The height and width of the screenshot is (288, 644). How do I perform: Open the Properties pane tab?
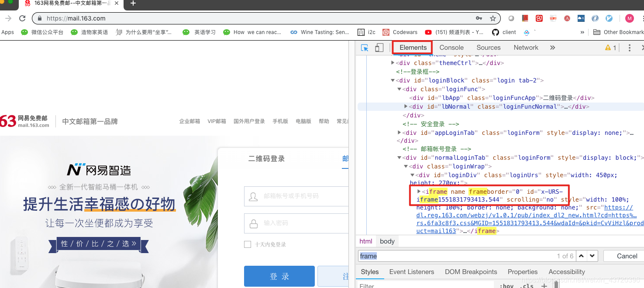point(523,272)
